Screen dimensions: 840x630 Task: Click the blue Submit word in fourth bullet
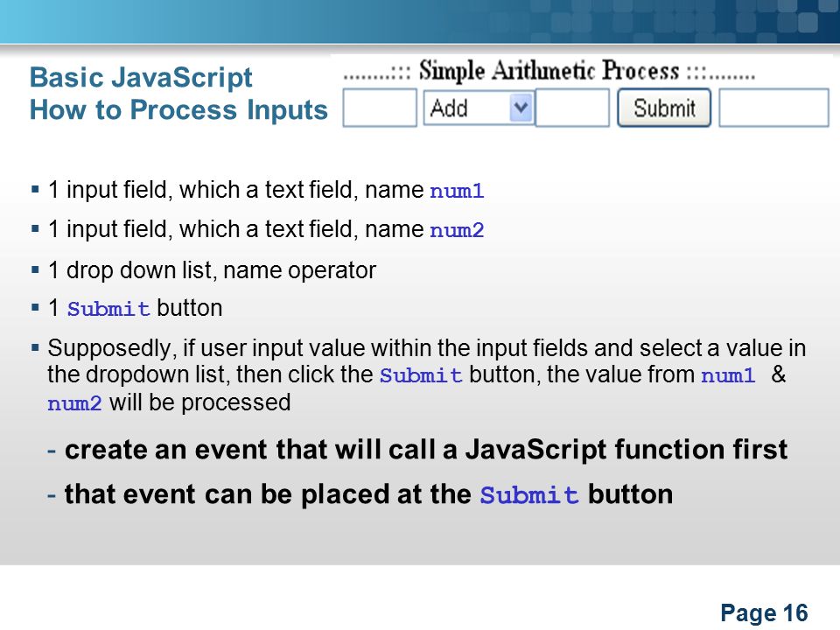tap(108, 309)
